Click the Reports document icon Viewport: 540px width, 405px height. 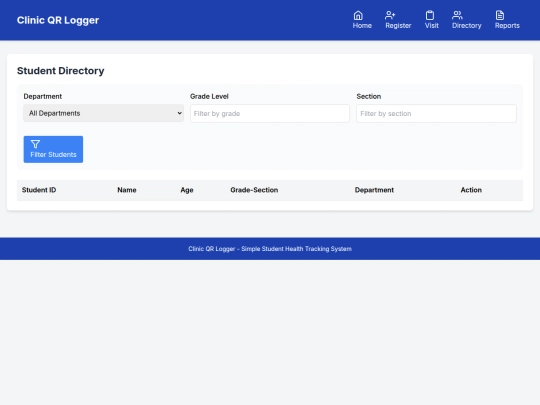500,15
